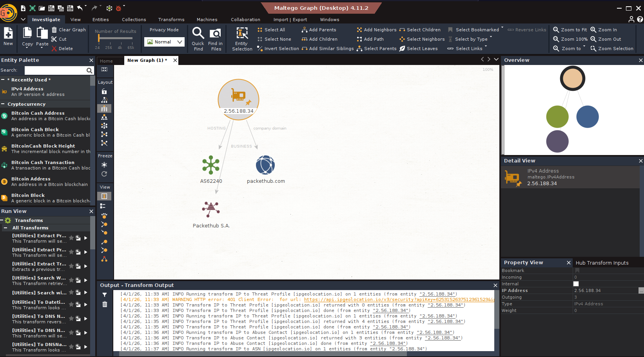
Task: Clear the transform output with trash icon
Action: [x=105, y=304]
